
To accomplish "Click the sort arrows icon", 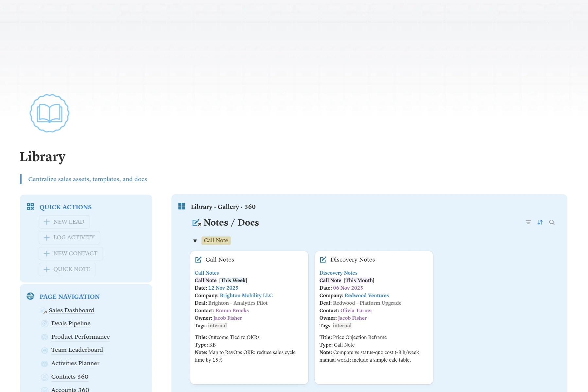I will click(540, 222).
